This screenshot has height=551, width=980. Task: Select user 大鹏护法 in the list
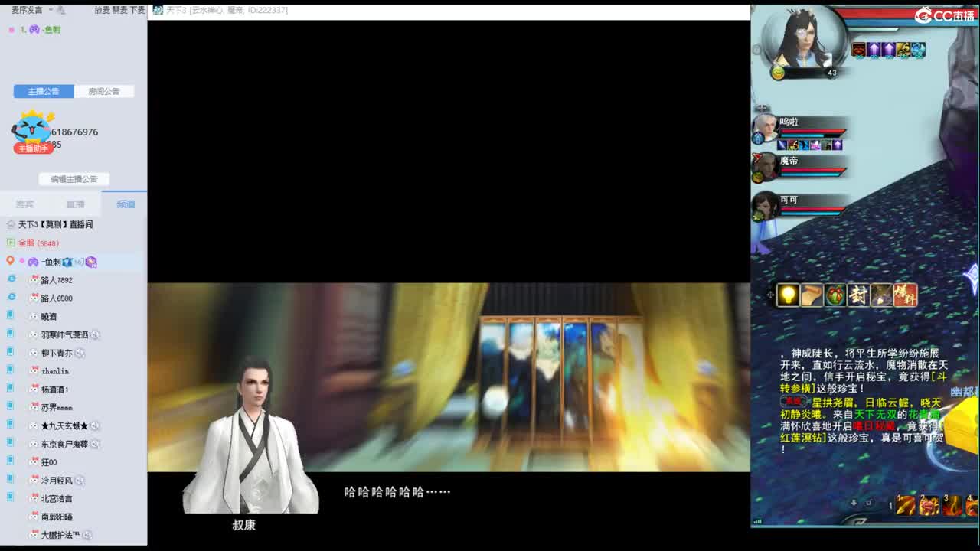(x=60, y=535)
